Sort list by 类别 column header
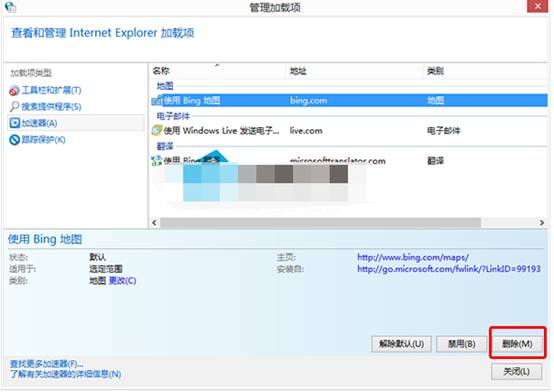Viewport: 554px width, 392px height. (435, 71)
